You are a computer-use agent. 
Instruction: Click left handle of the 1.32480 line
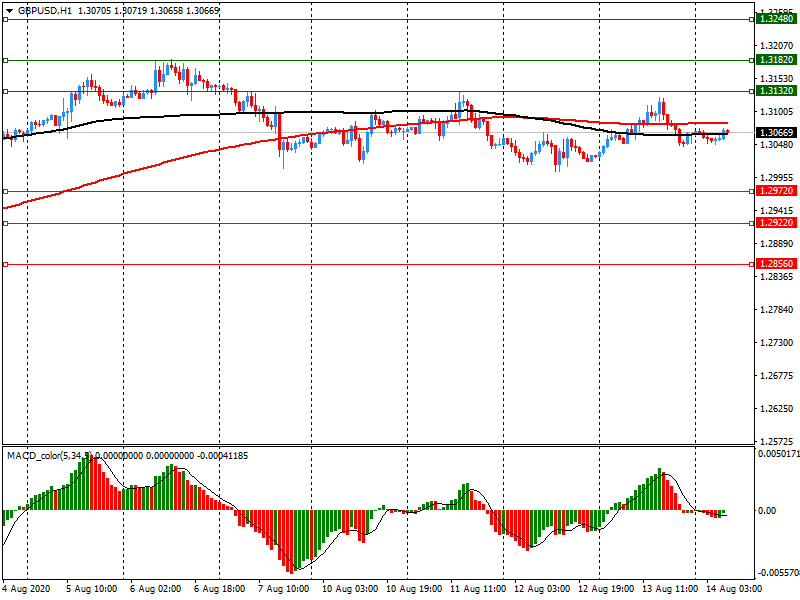pyautogui.click(x=5, y=19)
